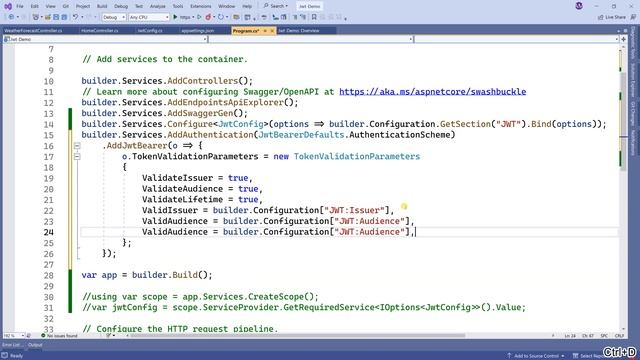Open the Analyze menu
This screenshot has height=360, width=640.
click(158, 6)
